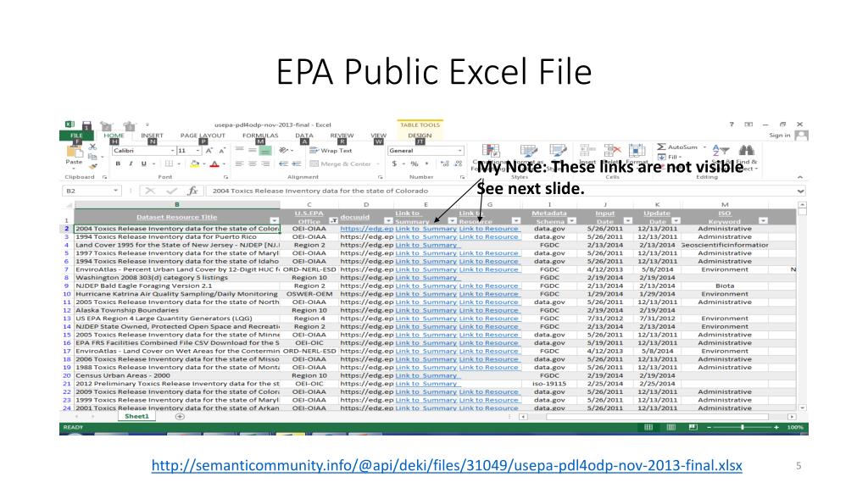Toggle Middle Align in Alignment group
868x488 pixels.
point(253,151)
